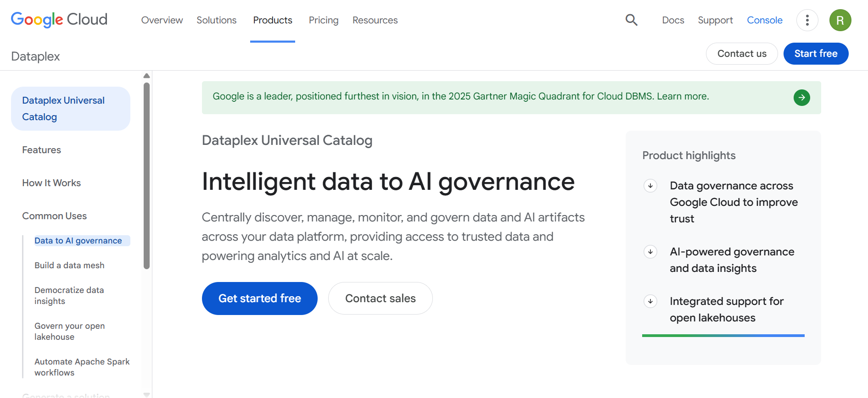This screenshot has height=398, width=868.
Task: Click the Product highlights heading
Action: coord(689,155)
